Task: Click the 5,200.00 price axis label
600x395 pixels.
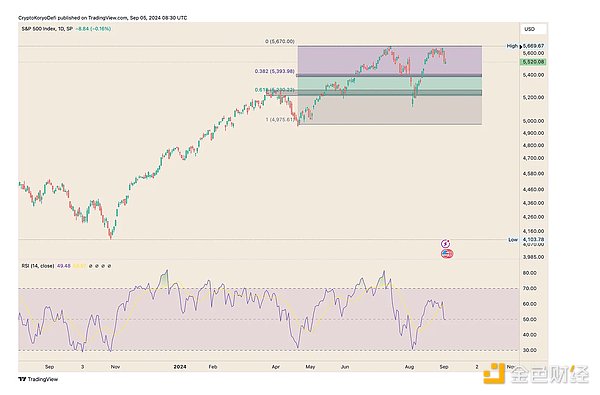Action: tap(533, 98)
